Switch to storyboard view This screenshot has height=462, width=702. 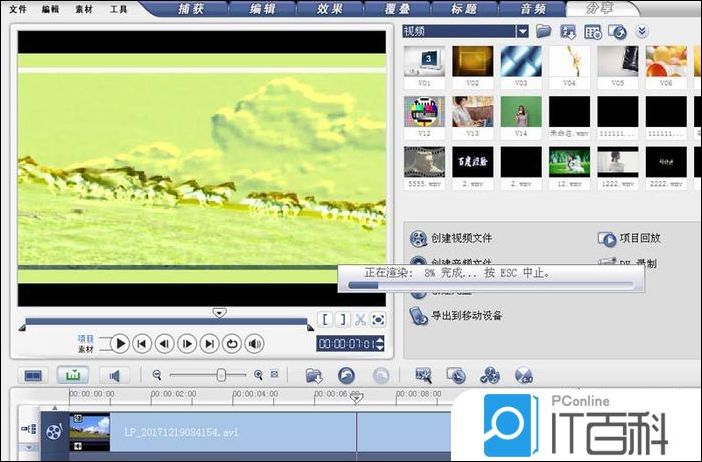click(33, 375)
